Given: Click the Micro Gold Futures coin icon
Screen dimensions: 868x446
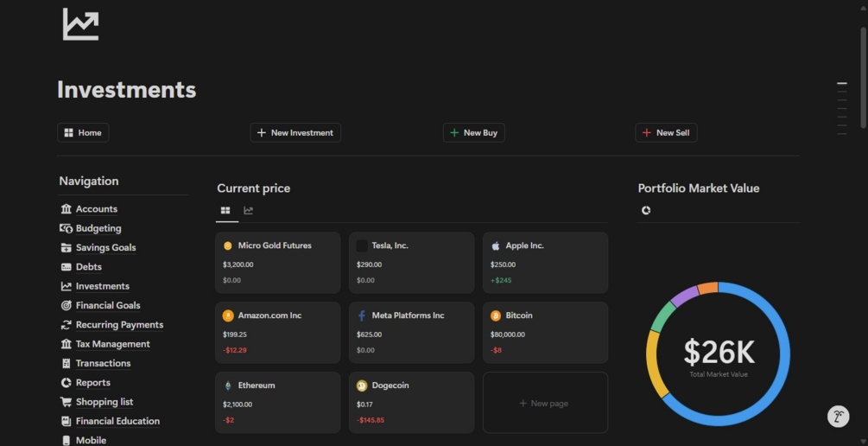Looking at the screenshot, I should [x=227, y=245].
